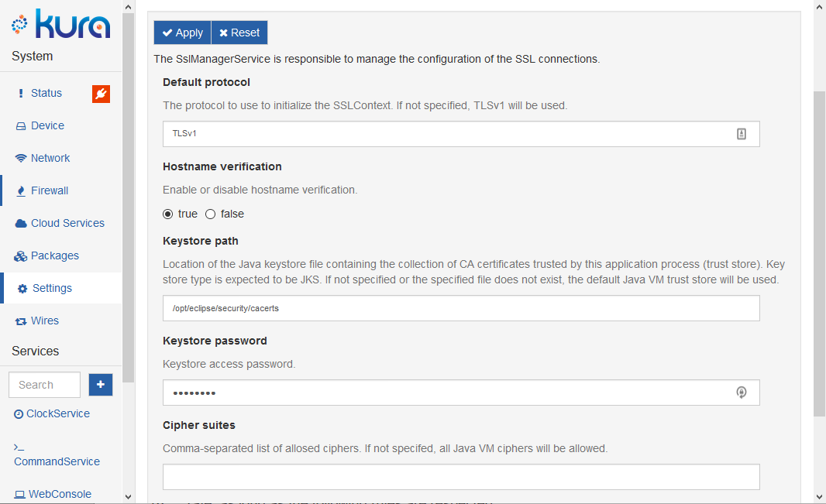
Task: Click the plus button to add a service
Action: (101, 385)
